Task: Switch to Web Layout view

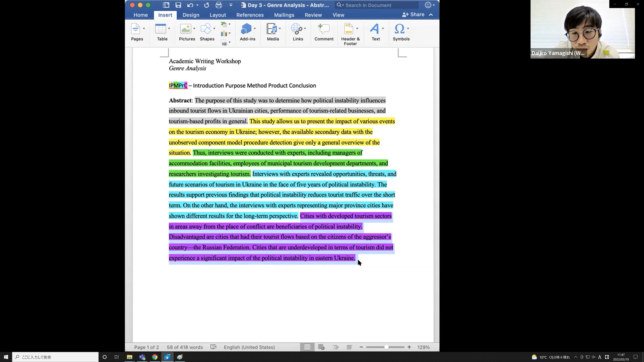Action: click(x=321, y=347)
